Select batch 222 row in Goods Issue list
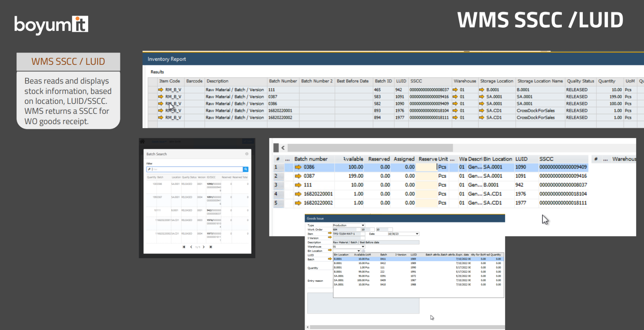Image resolution: width=644 pixels, height=330 pixels. point(418,272)
